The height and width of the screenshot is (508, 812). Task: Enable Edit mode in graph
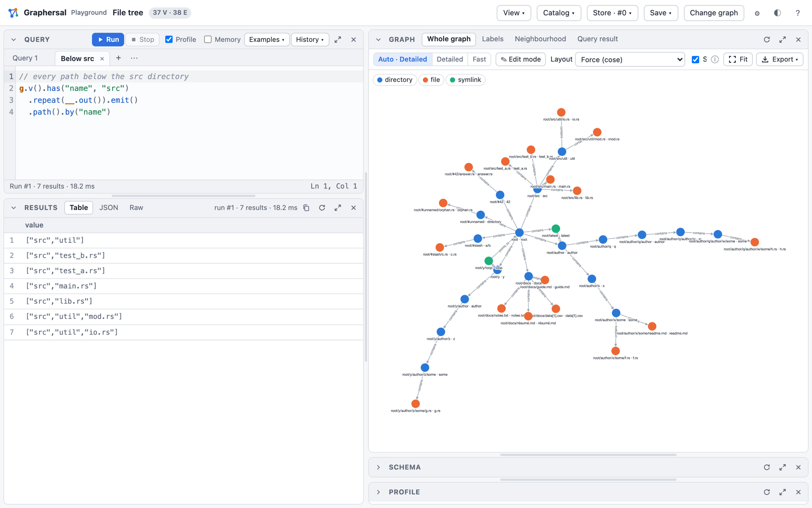click(x=521, y=60)
